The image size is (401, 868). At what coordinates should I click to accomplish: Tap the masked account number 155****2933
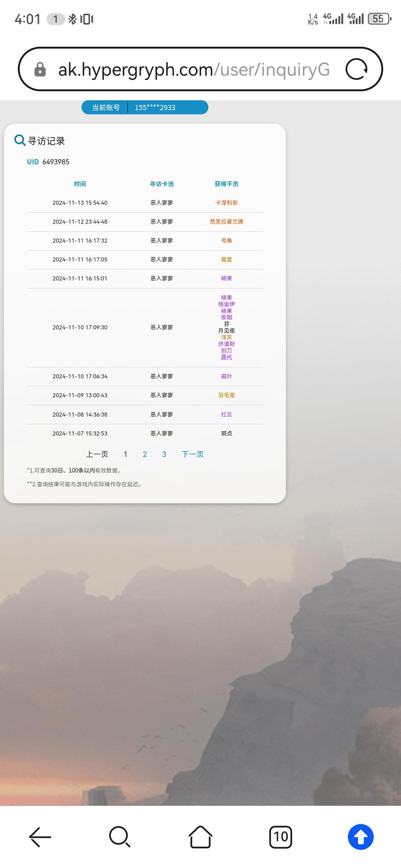click(x=155, y=108)
